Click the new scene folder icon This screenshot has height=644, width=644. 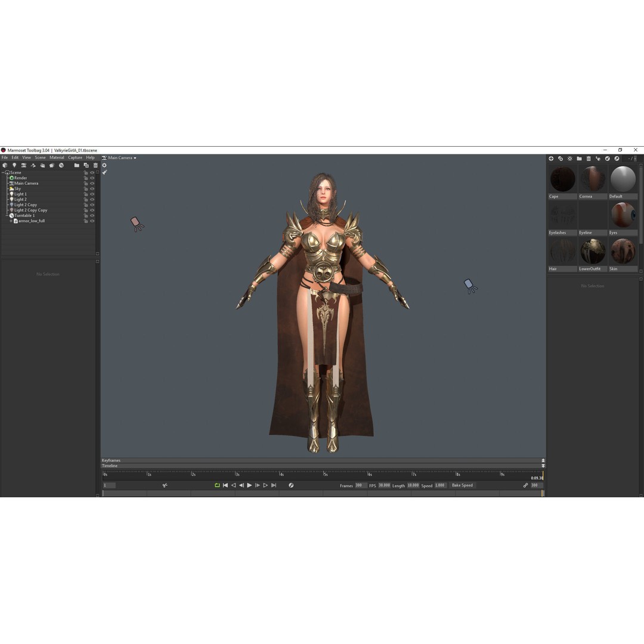tap(76, 165)
